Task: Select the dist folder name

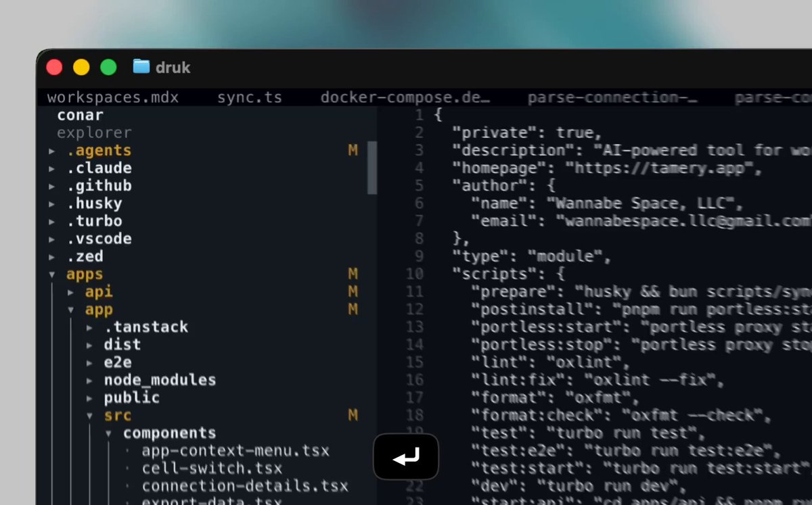Action: tap(122, 345)
